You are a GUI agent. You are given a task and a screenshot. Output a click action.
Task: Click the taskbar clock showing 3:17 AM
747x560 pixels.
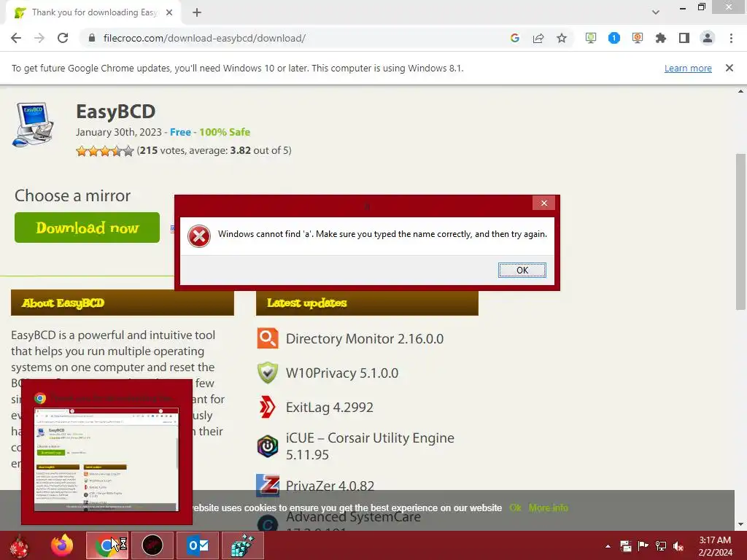pyautogui.click(x=715, y=546)
